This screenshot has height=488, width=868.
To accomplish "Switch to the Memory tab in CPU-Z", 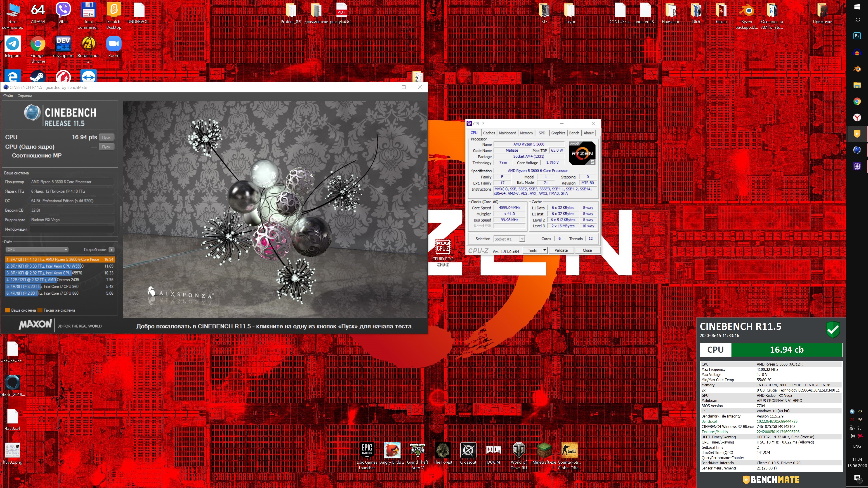I will 526,133.
